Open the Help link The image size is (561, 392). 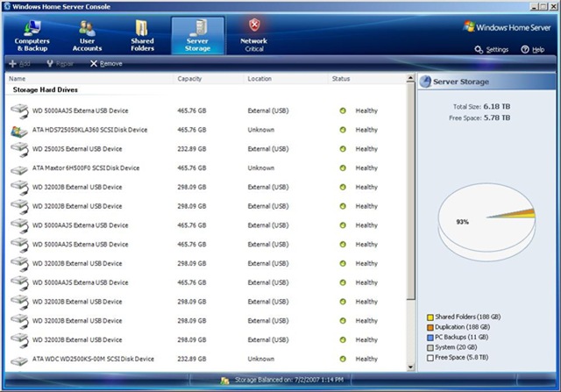pos(533,50)
